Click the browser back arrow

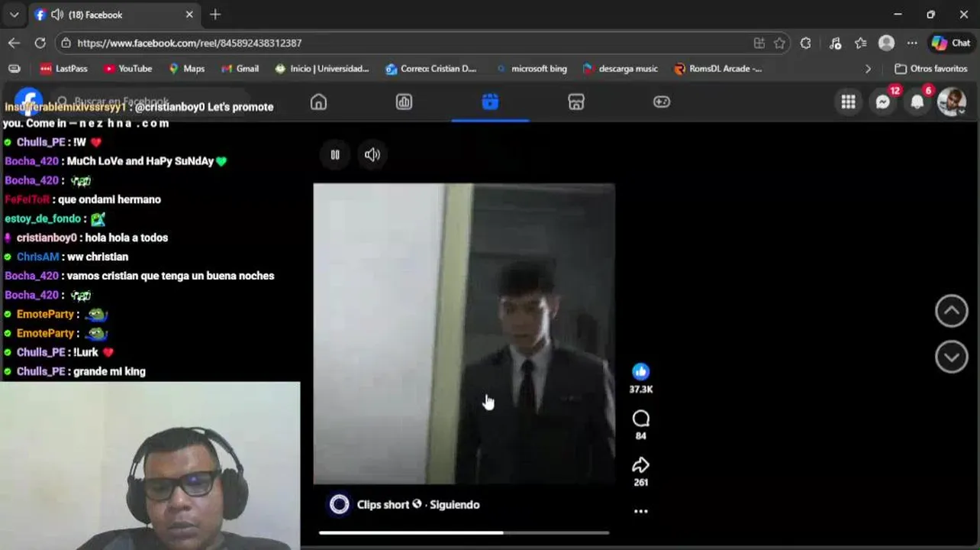tap(14, 43)
